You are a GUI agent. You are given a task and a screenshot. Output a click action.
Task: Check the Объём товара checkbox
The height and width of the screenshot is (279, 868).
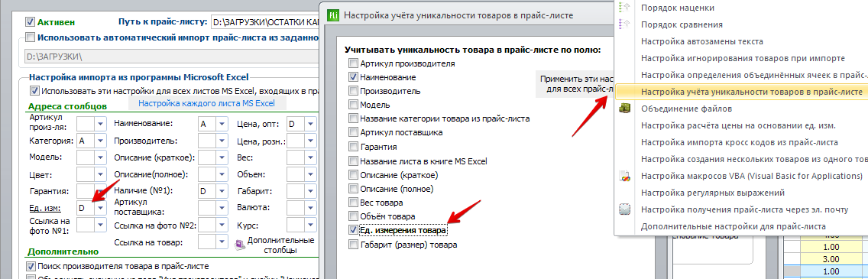coord(353,216)
